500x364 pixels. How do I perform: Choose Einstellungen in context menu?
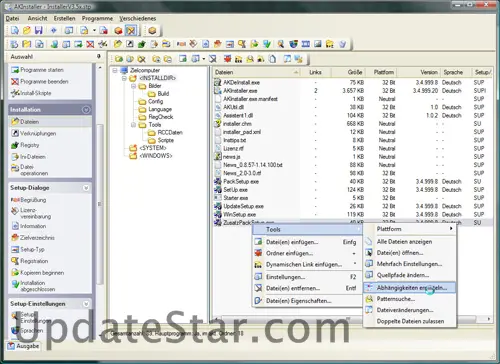click(x=307, y=277)
